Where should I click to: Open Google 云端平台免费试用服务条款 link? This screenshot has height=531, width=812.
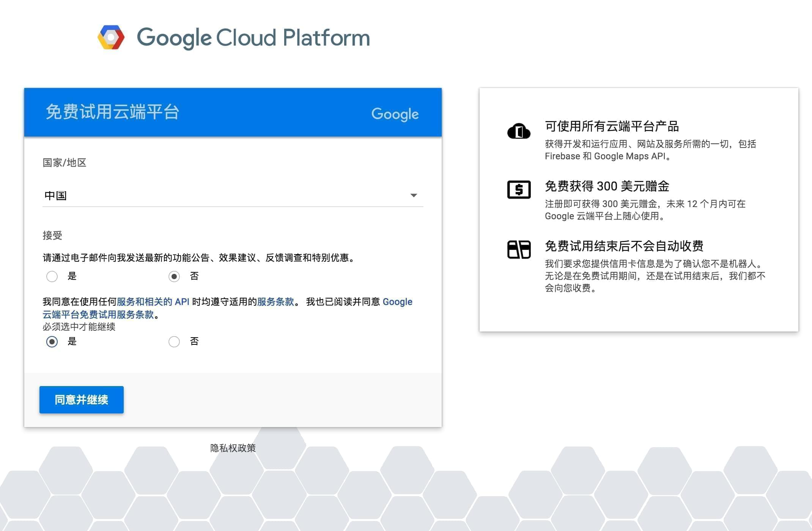pos(98,315)
